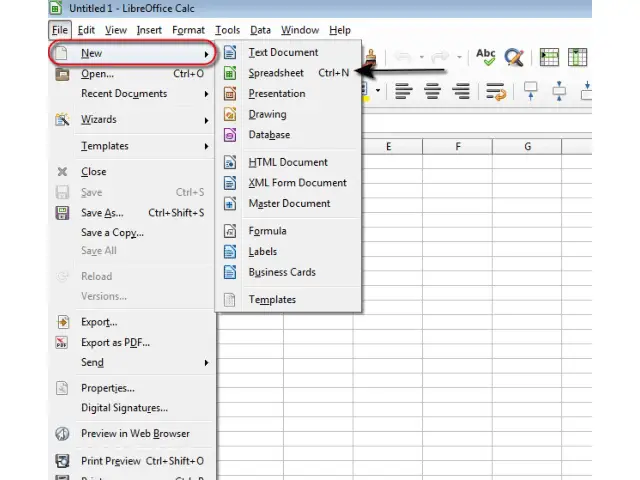Select Templates at bottom of New submenu
Image resolution: width=640 pixels, height=480 pixels.
(x=272, y=300)
